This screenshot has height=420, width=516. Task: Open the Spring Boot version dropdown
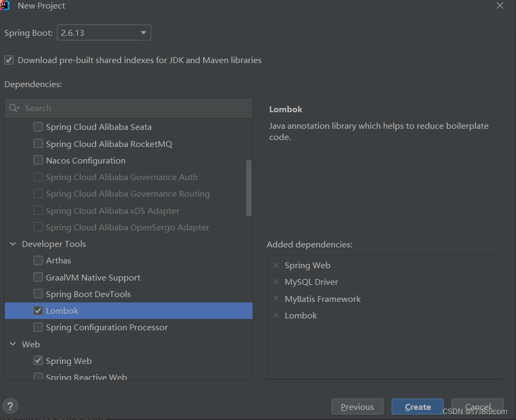104,33
